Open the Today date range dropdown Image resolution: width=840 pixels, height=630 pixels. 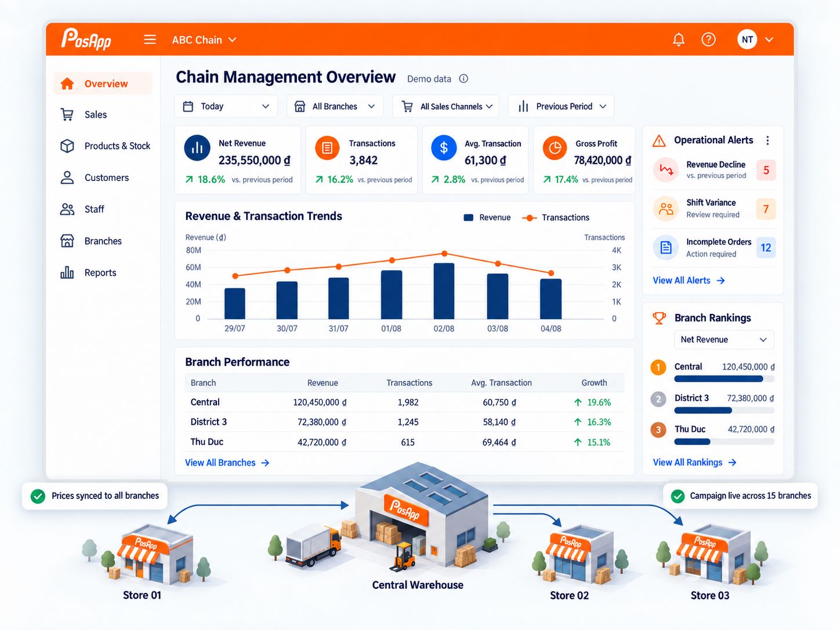pos(226,106)
